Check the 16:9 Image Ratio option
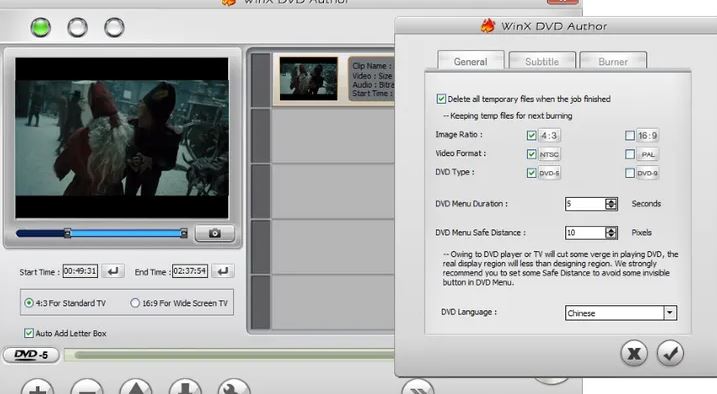This screenshot has width=717, height=394. click(630, 135)
